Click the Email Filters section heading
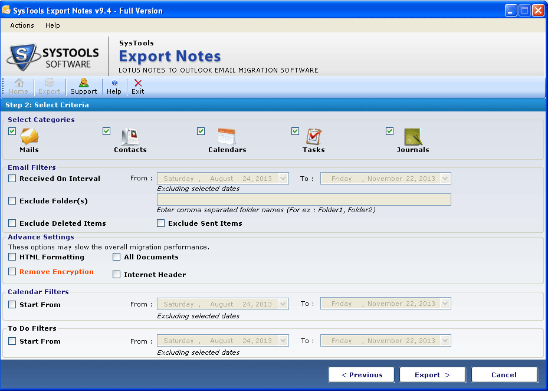This screenshot has height=392, width=548. pyautogui.click(x=32, y=167)
